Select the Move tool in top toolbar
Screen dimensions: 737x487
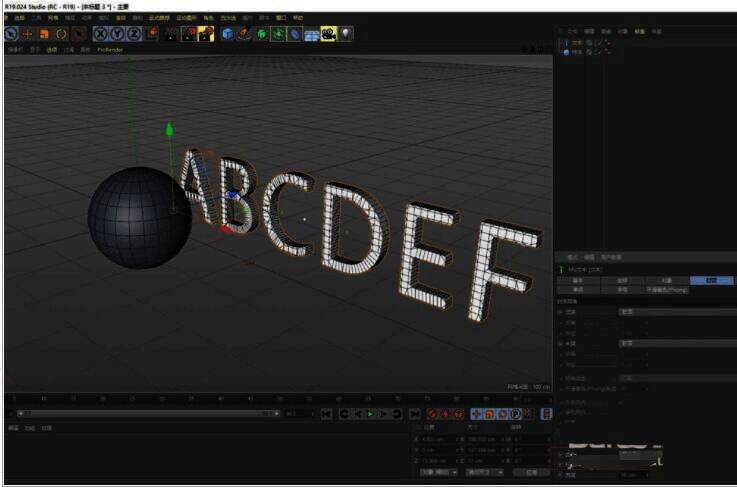coord(28,34)
